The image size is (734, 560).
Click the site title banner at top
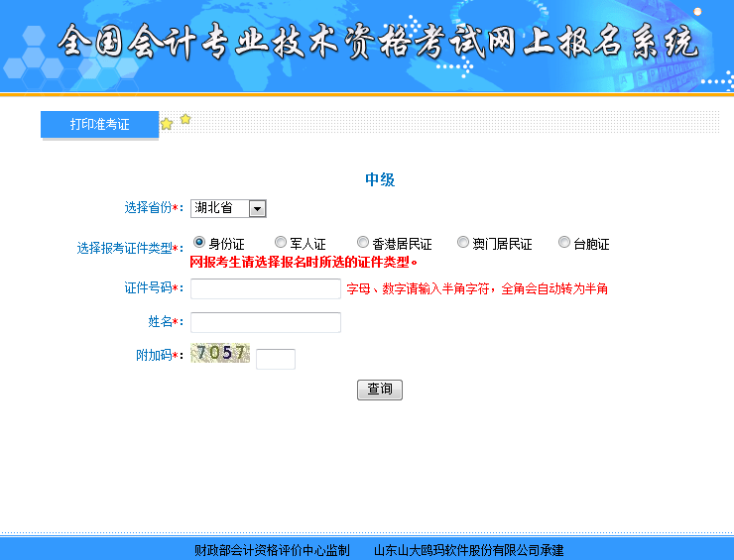377,42
